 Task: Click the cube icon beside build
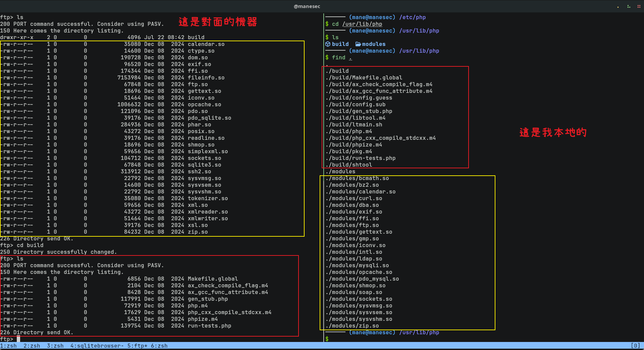[x=328, y=44]
